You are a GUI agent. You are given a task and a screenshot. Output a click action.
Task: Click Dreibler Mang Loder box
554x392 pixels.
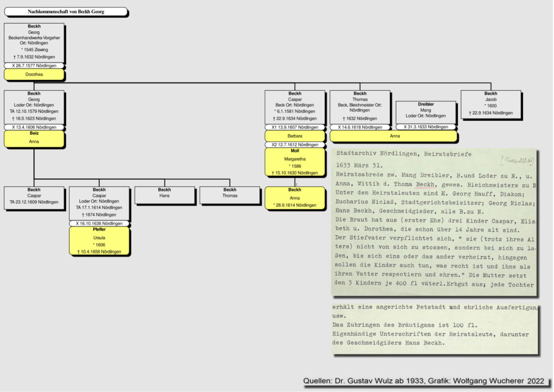point(426,112)
